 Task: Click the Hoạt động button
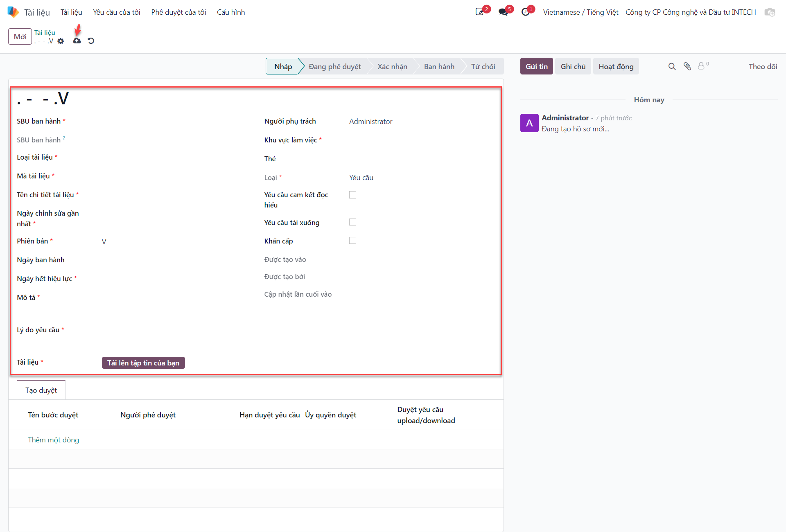click(x=616, y=66)
